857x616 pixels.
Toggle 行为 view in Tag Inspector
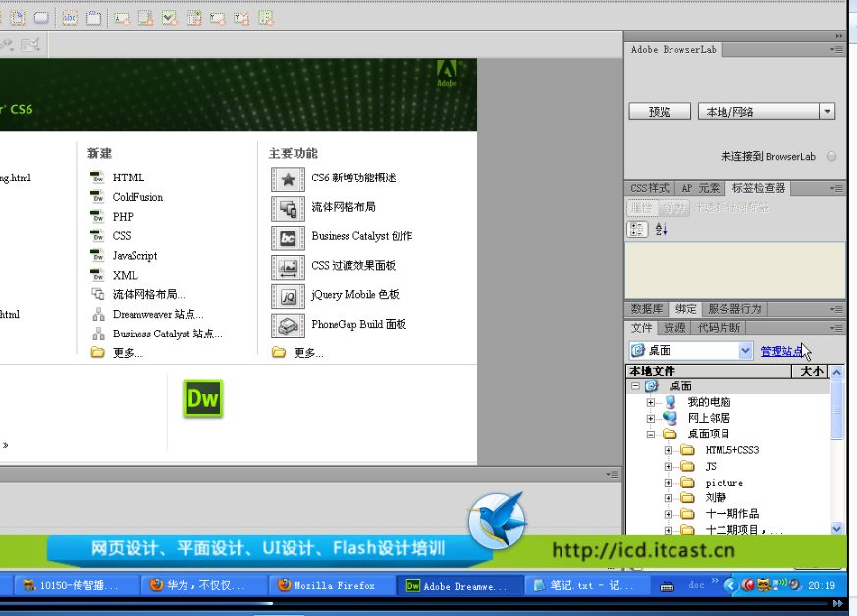[673, 208]
